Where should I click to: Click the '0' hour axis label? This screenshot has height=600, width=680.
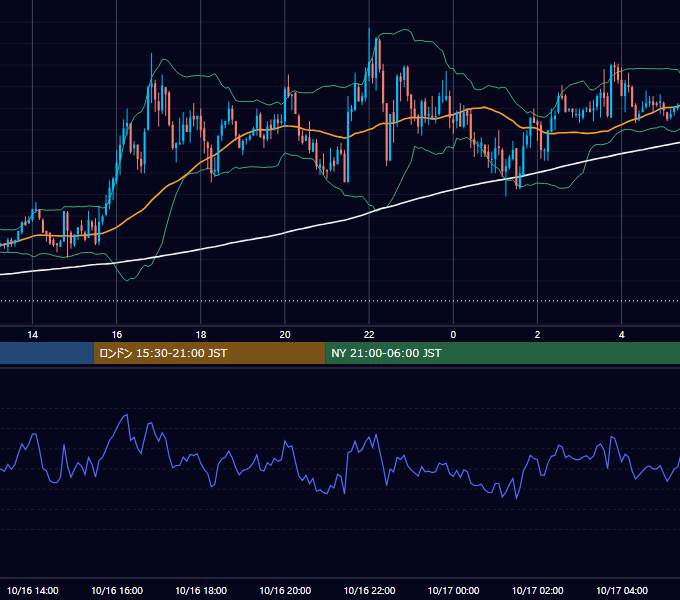(453, 335)
